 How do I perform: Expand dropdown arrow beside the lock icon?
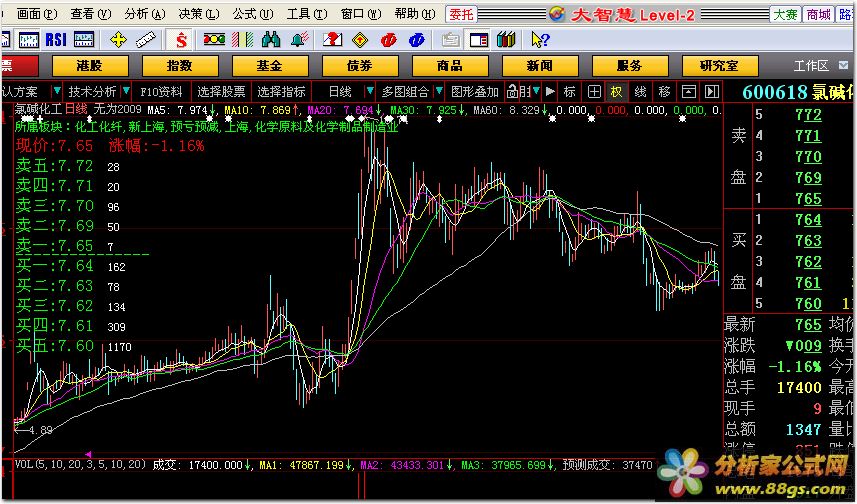[x=537, y=92]
